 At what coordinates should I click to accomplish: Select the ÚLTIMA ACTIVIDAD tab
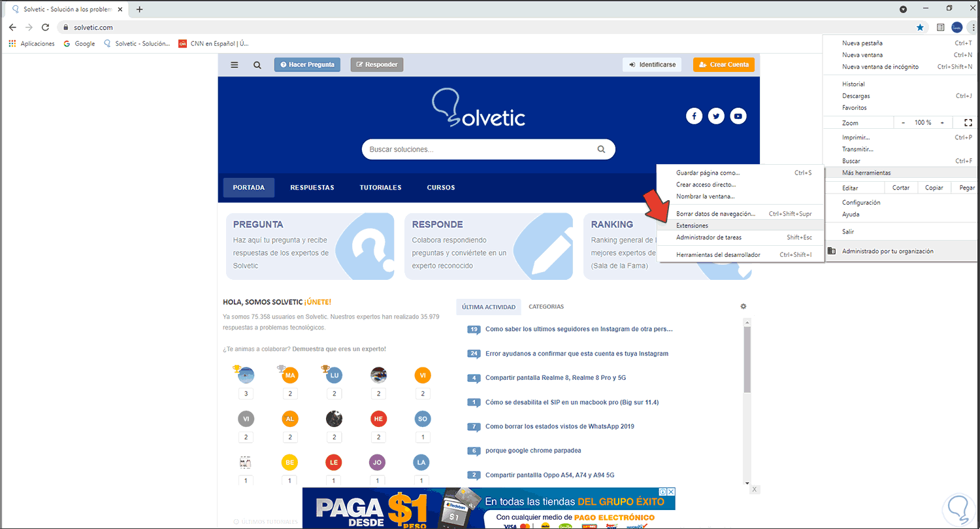pyautogui.click(x=489, y=307)
